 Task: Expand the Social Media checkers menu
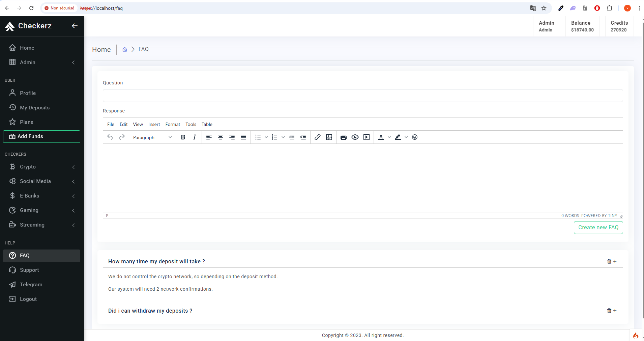tap(42, 181)
